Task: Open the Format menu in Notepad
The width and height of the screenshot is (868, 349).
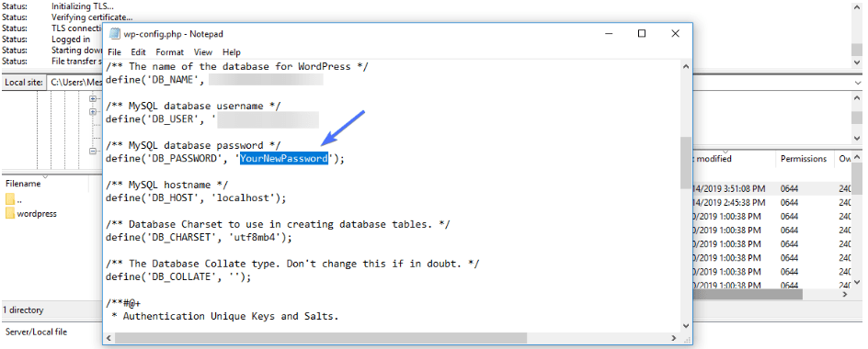Action: [x=169, y=52]
